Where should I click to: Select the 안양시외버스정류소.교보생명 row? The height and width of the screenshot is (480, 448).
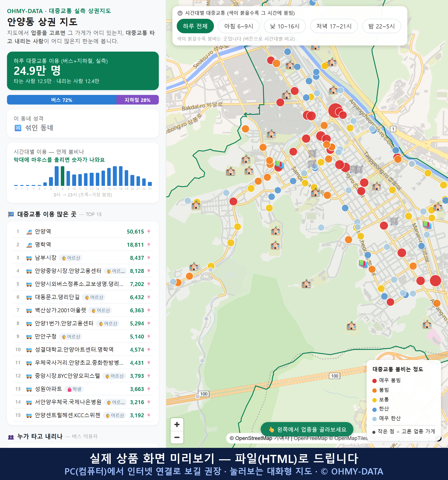83,284
